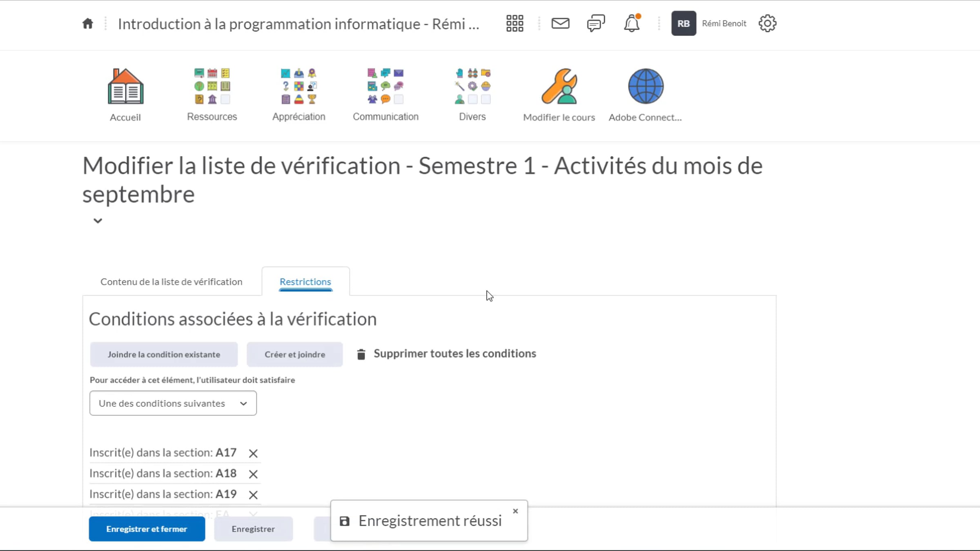
Task: Select the Restrictions tab
Action: click(305, 281)
